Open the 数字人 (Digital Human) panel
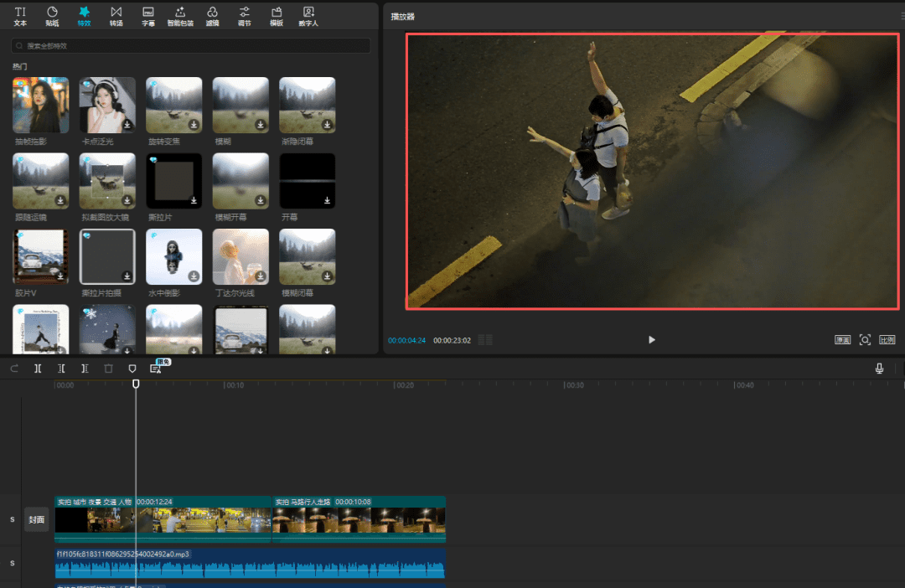 pyautogui.click(x=309, y=16)
